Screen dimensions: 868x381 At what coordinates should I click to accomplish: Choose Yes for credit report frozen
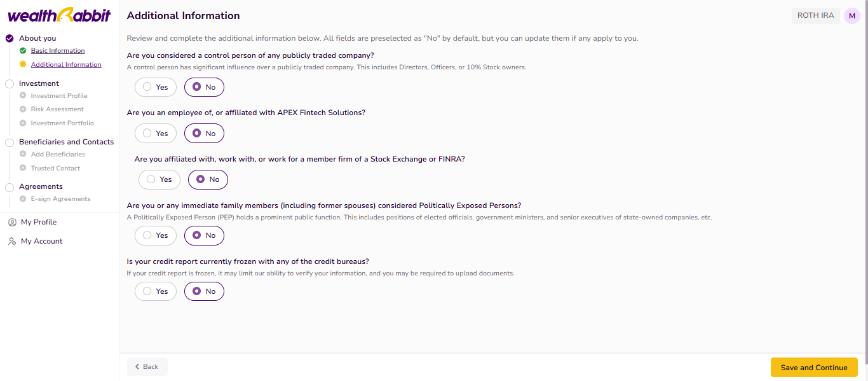[156, 291]
